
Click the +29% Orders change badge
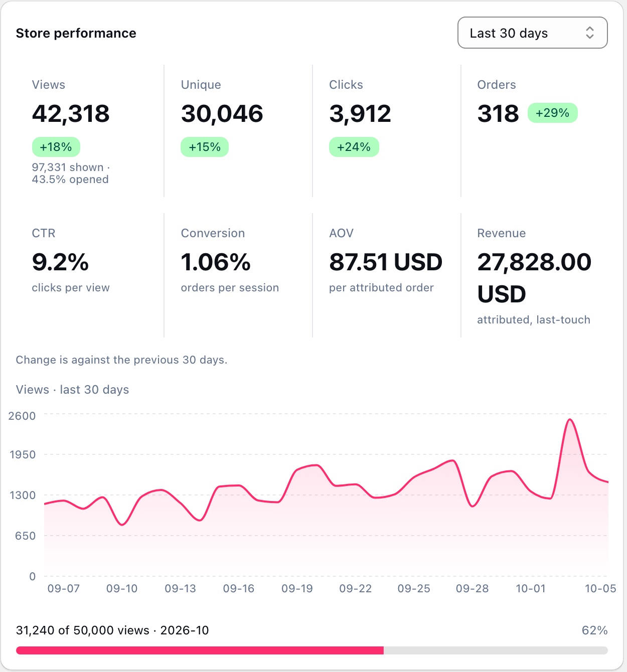pos(553,113)
